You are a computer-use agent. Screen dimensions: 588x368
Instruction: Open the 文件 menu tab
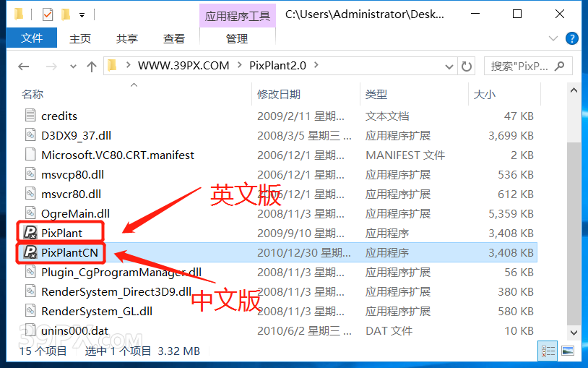coord(32,38)
